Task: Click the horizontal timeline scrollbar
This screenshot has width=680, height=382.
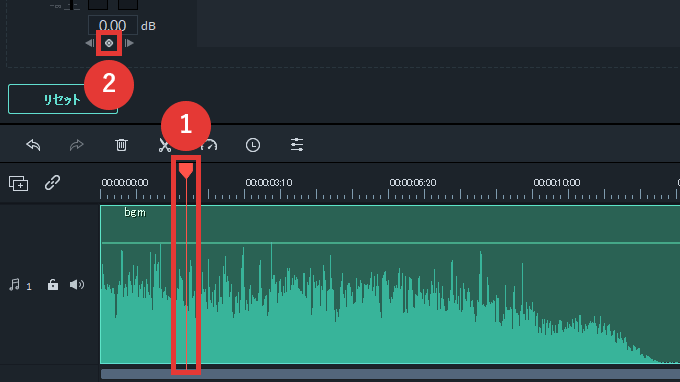Action: [390, 374]
